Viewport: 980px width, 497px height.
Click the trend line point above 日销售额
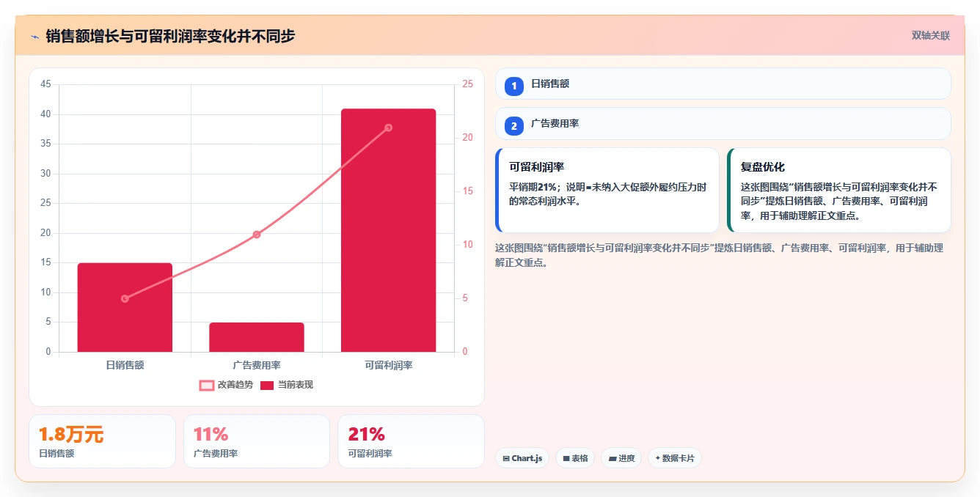click(125, 298)
